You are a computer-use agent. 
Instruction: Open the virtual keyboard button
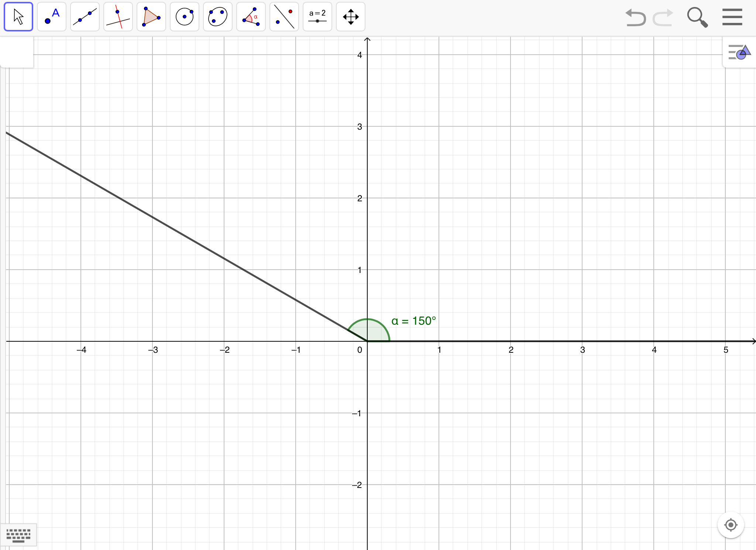click(x=18, y=534)
